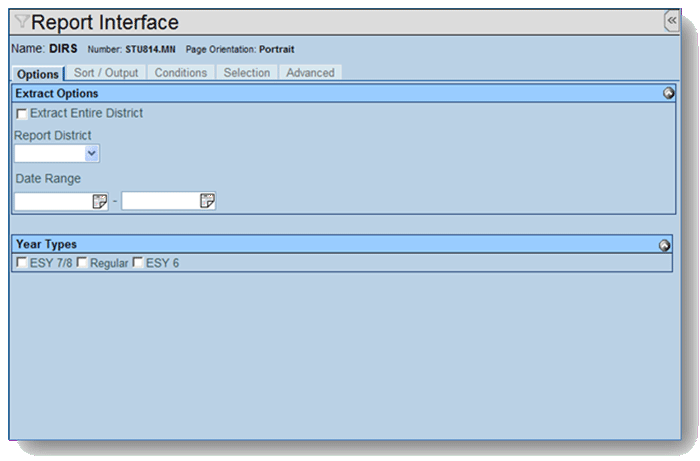Click the Year Types header title
Screen dimensions: 700x461
[46, 244]
